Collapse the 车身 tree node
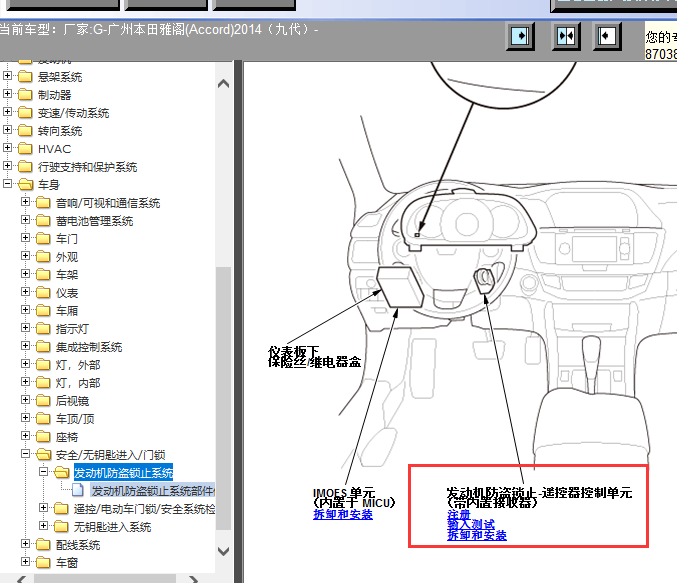This screenshot has height=583, width=677. click(7, 184)
